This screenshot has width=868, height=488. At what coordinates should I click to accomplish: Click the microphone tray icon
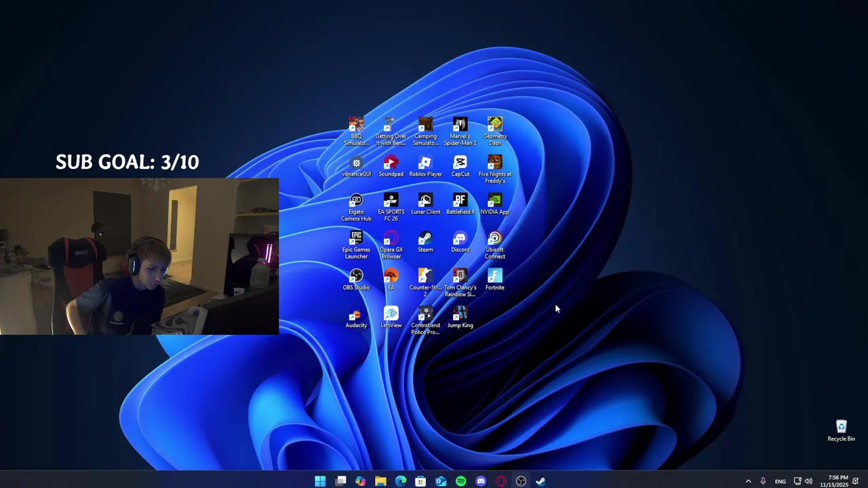point(763,481)
